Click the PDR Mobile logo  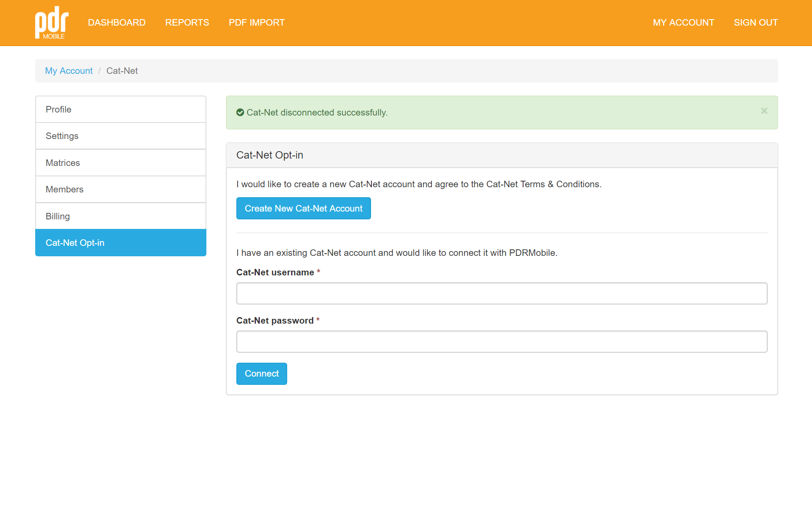coord(52,23)
